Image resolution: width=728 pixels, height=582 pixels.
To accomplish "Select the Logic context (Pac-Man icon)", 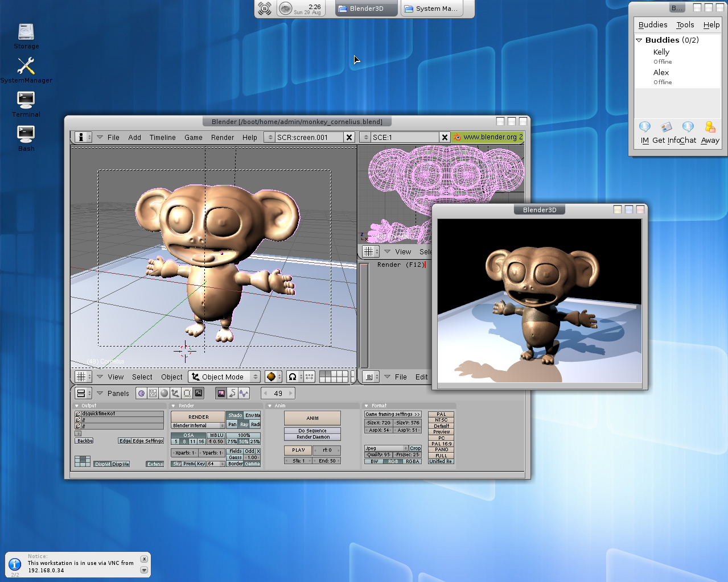I will (142, 393).
